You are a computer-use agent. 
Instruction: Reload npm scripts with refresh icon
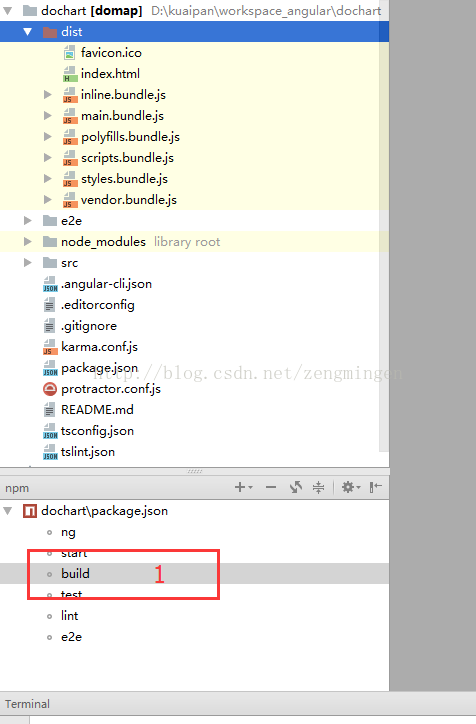[x=295, y=487]
